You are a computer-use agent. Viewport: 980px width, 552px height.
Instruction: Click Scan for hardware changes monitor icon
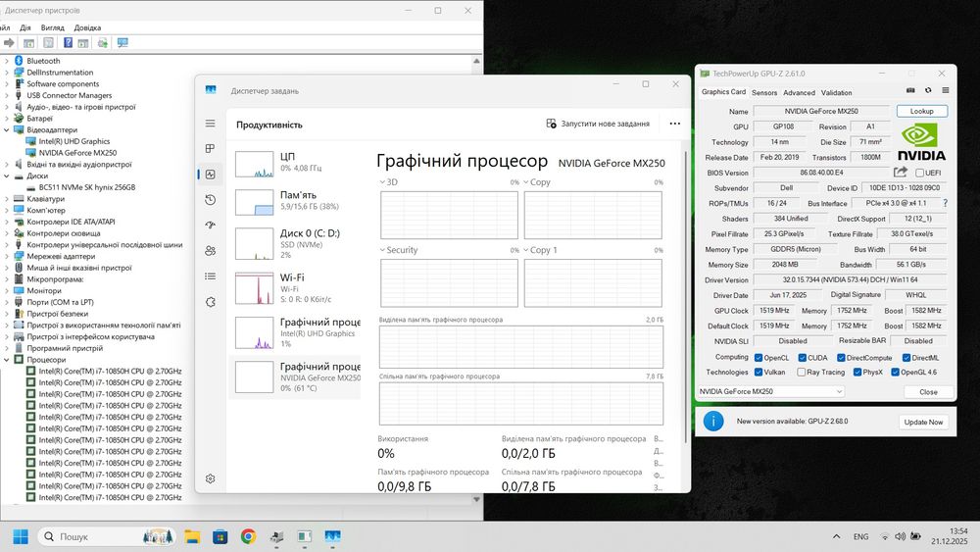click(x=122, y=42)
